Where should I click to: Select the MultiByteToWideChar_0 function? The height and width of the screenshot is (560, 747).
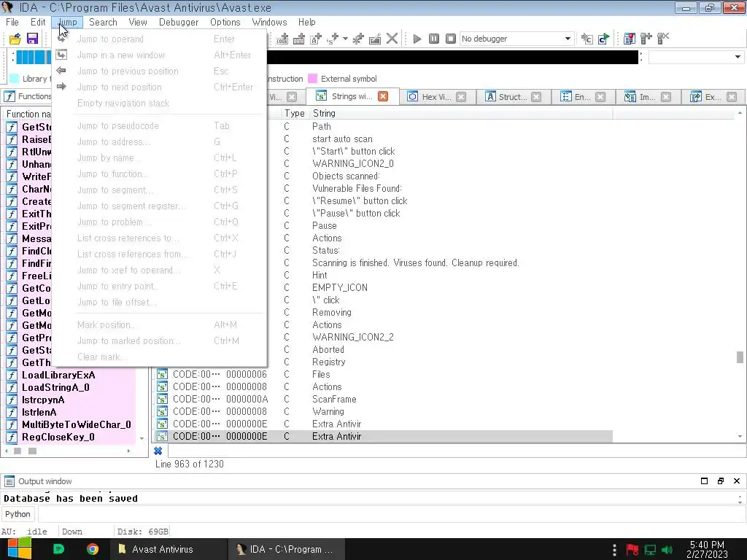(76, 424)
